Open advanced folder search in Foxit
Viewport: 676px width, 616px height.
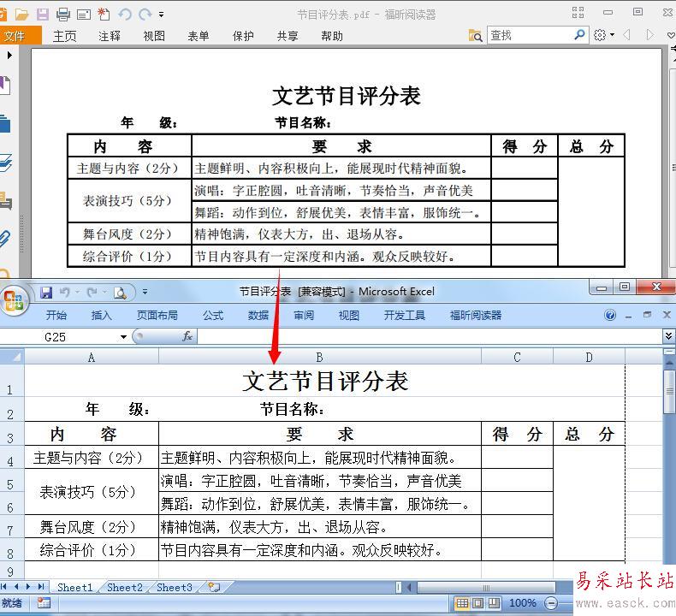click(475, 35)
